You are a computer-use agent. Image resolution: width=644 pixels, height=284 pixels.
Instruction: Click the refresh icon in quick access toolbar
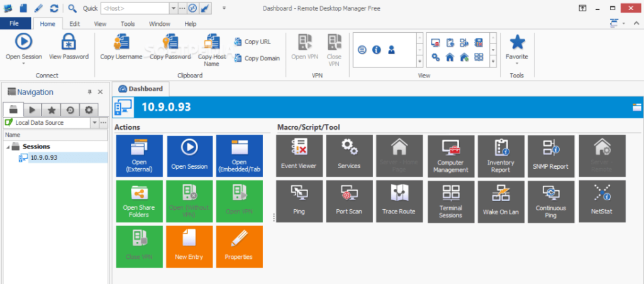(54, 8)
